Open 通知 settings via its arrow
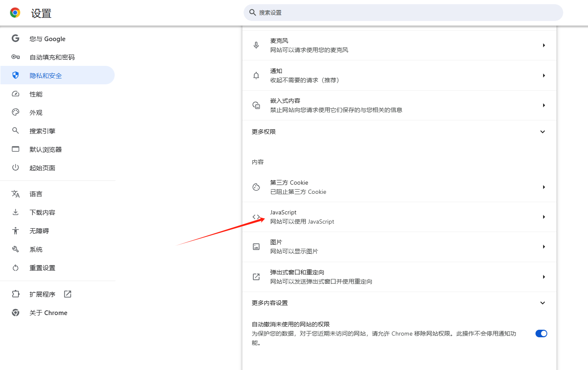 coord(544,76)
